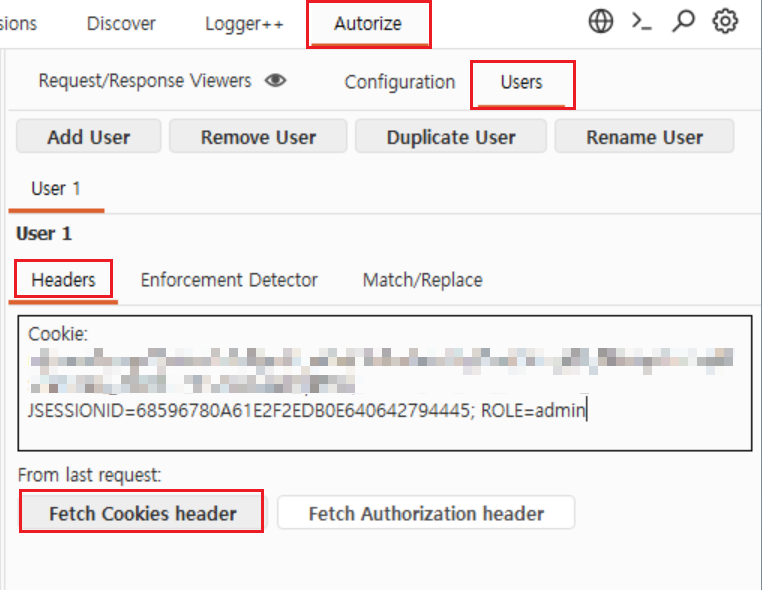Click the Remove User button
This screenshot has height=590, width=762.
click(x=259, y=137)
